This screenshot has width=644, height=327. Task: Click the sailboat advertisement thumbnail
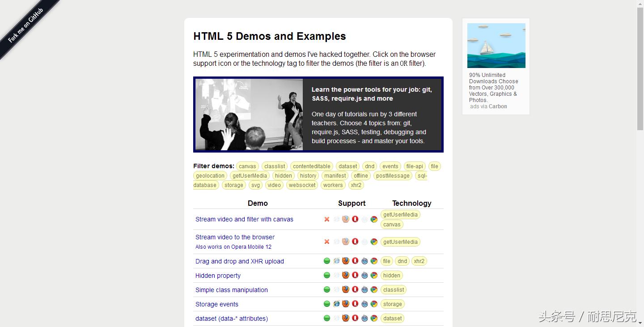point(496,45)
